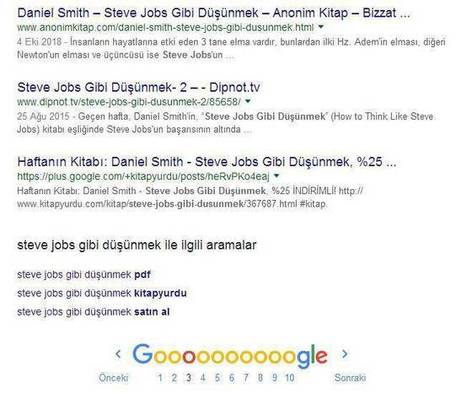Go to results page 4
This screenshot has width=467, height=394.
tap(203, 378)
